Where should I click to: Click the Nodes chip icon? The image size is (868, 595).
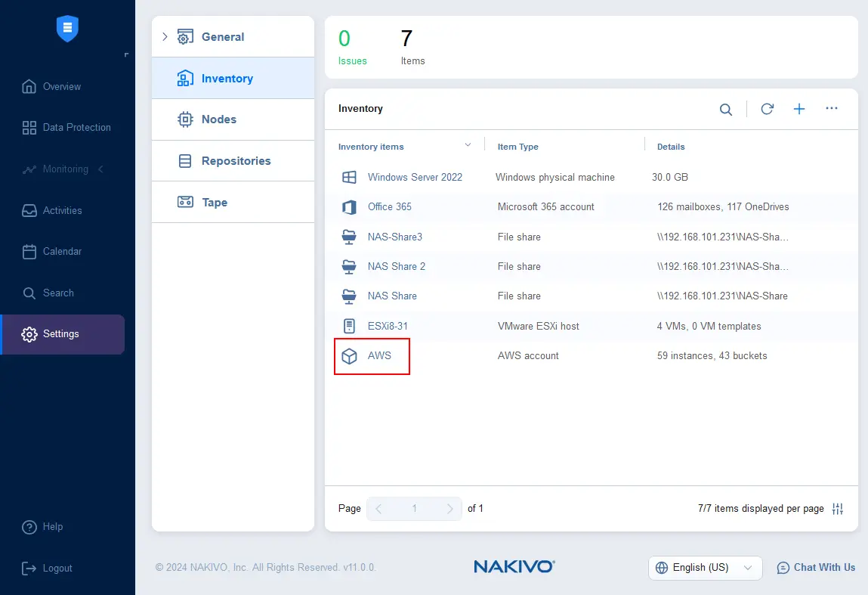pyautogui.click(x=185, y=119)
